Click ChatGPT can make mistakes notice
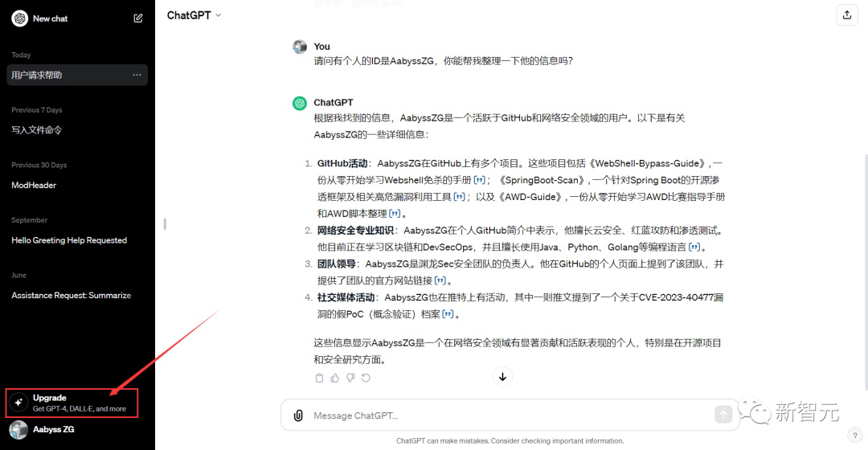This screenshot has width=868, height=450. (x=510, y=440)
